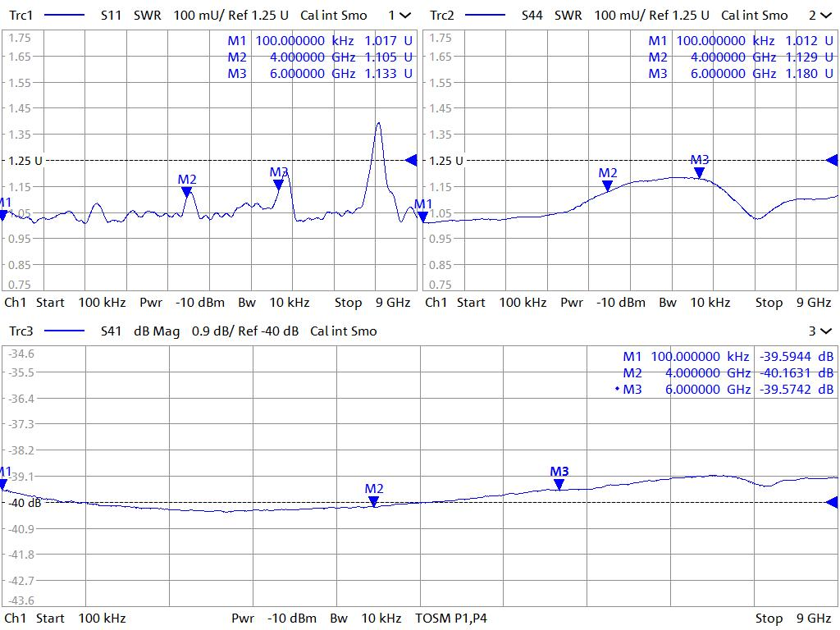
Task: Select marker M2 triangle on the S41 trace
Action: [x=374, y=501]
